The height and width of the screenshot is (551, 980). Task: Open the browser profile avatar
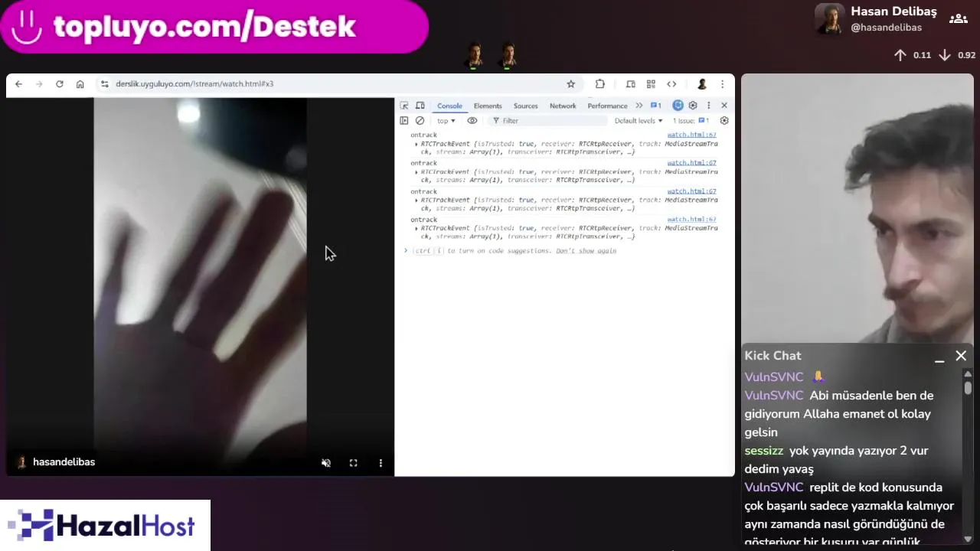coord(701,84)
